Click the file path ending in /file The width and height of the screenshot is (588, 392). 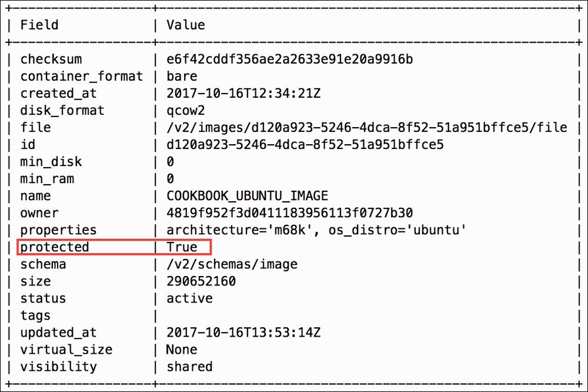click(367, 128)
